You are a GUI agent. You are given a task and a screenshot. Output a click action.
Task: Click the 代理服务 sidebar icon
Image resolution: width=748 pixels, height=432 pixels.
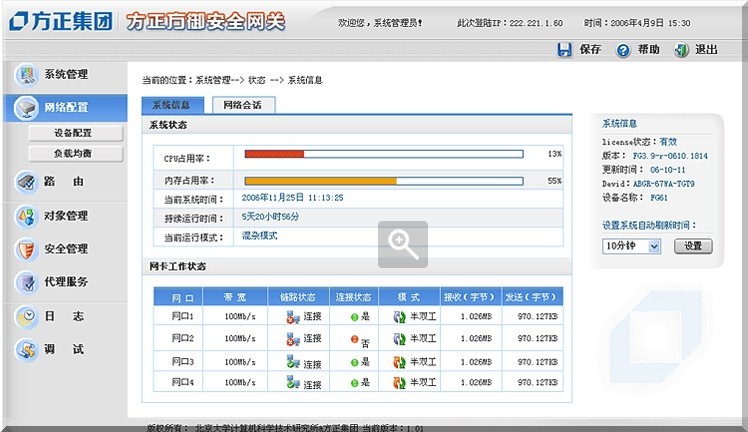[26, 282]
